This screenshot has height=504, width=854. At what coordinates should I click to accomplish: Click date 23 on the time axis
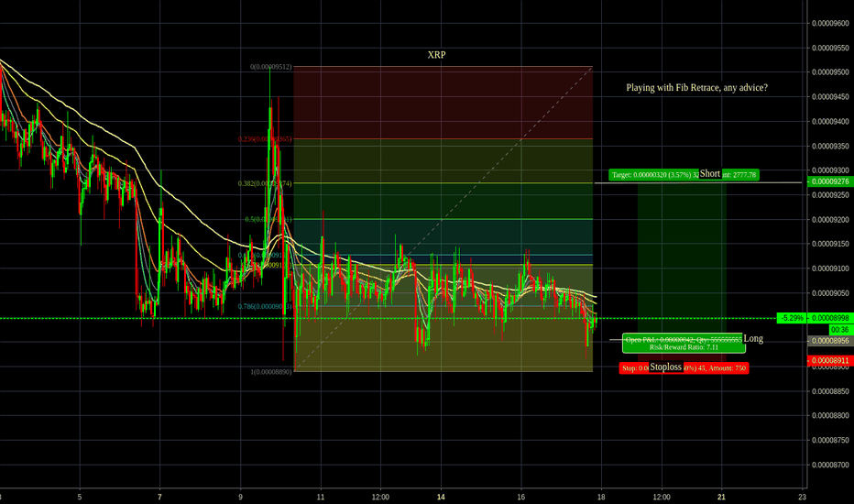(x=802, y=497)
